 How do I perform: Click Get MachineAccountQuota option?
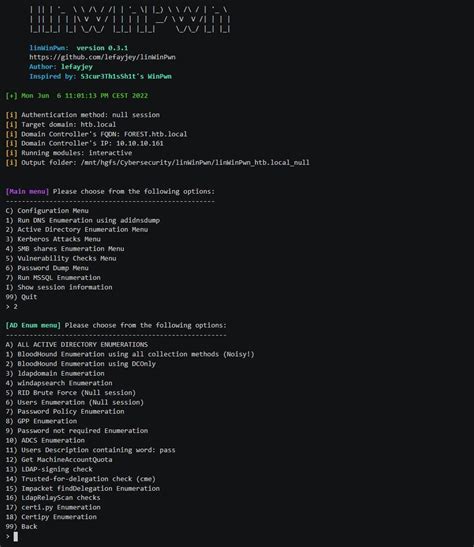coord(59,459)
